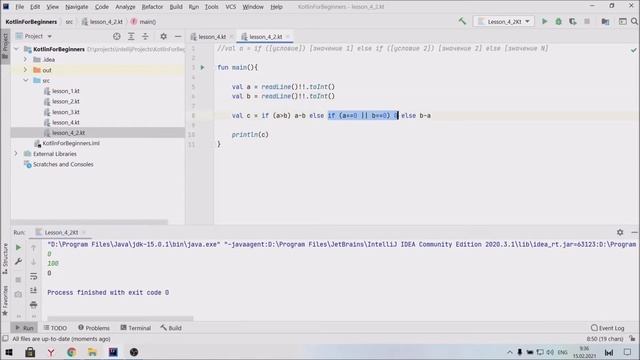This screenshot has height=360, width=640.
Task: Select Lesson_4_2Kt tab in Run panel
Action: click(61, 232)
